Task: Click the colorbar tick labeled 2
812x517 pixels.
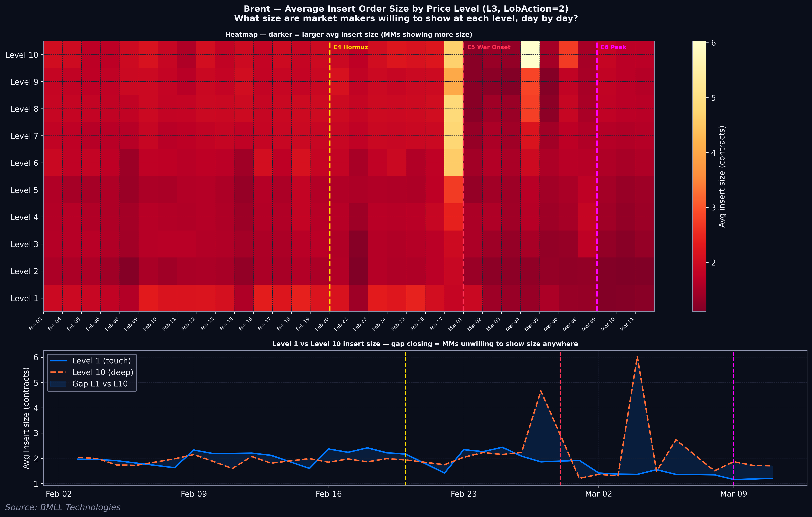Action: point(713,263)
